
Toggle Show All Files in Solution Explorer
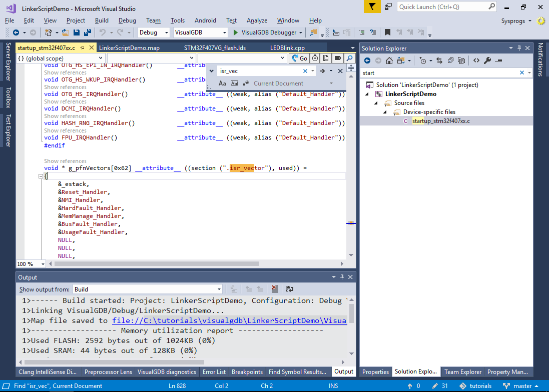coord(461,60)
